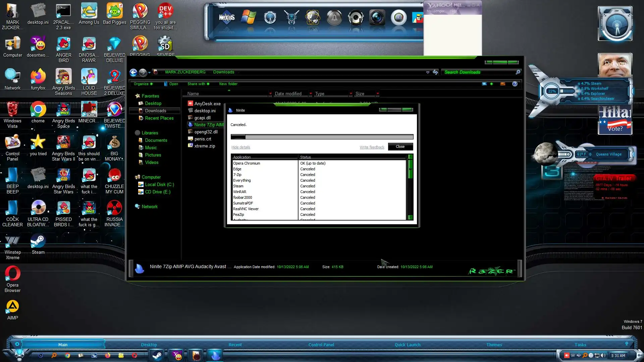This screenshot has width=644, height=362.
Task: Click the Close button in Ninite
Action: click(x=400, y=147)
